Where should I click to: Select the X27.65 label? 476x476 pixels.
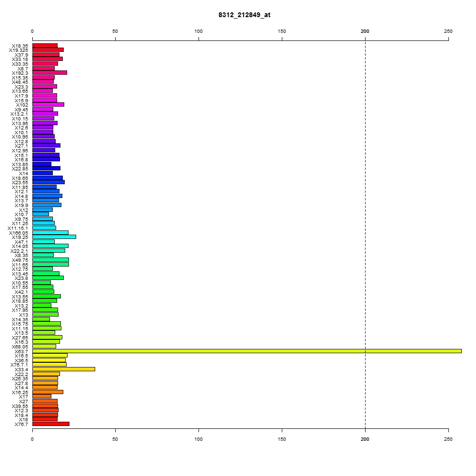coord(20,338)
